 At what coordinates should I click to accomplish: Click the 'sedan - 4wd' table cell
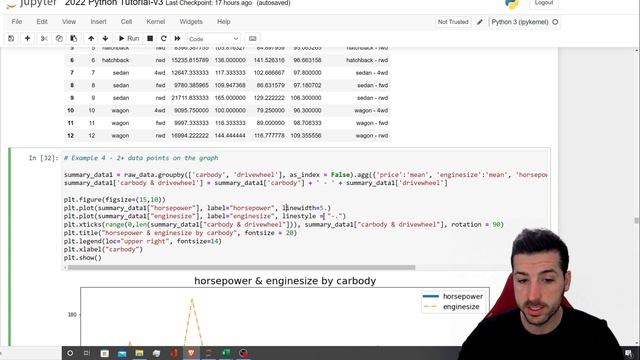point(372,73)
